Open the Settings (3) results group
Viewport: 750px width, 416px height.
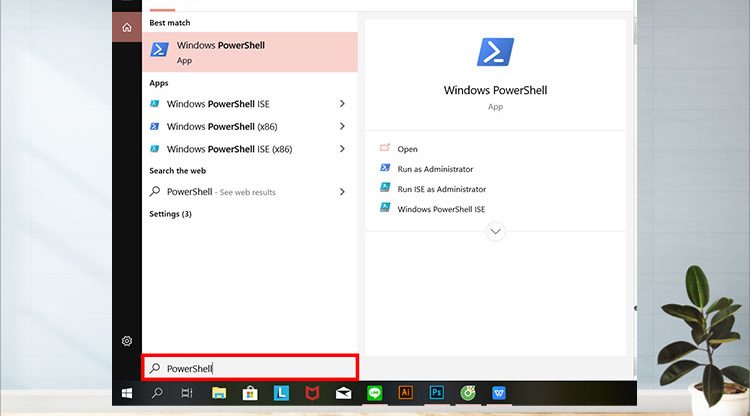[x=170, y=214]
